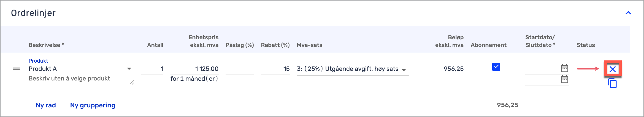Click the Rabatt discount field

(x=275, y=69)
